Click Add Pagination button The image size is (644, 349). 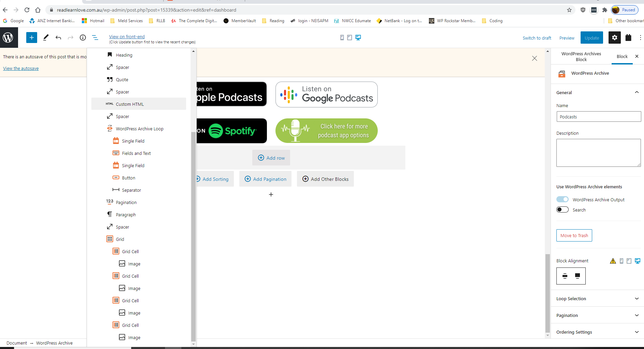[266, 179]
